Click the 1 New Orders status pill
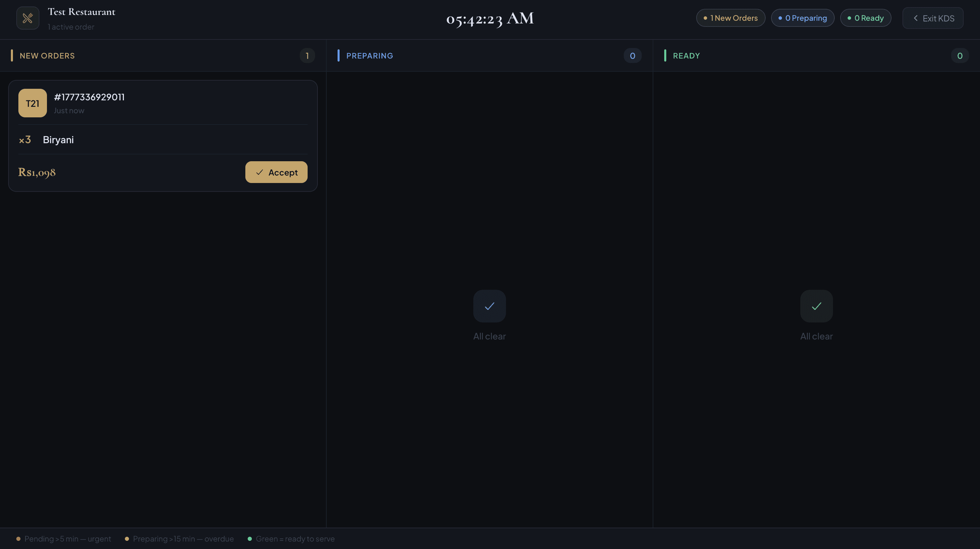The height and width of the screenshot is (549, 980). 731,18
